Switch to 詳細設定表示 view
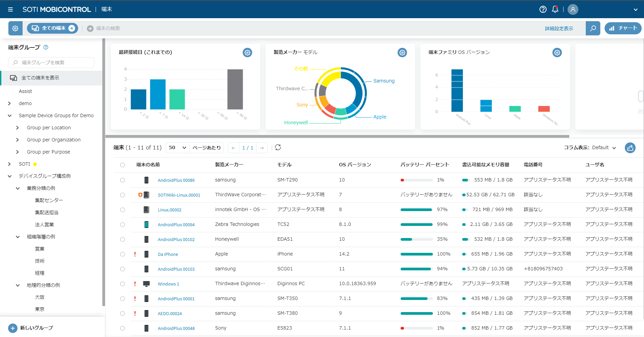 pos(559,28)
